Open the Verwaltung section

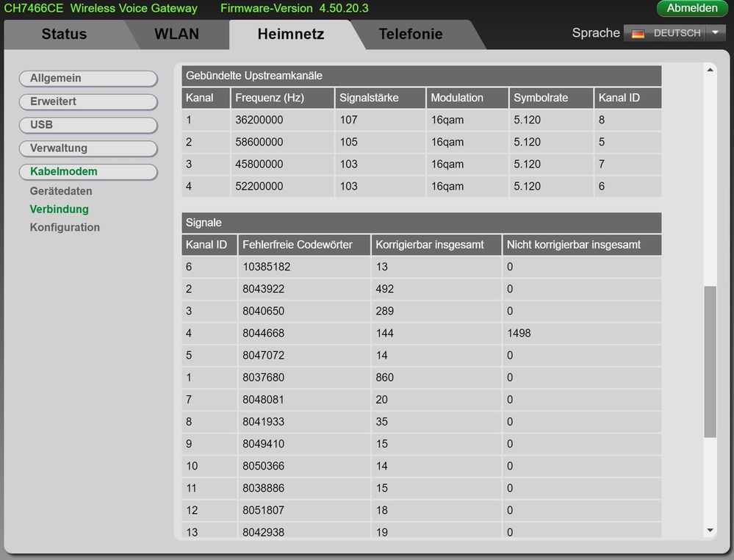tap(88, 148)
